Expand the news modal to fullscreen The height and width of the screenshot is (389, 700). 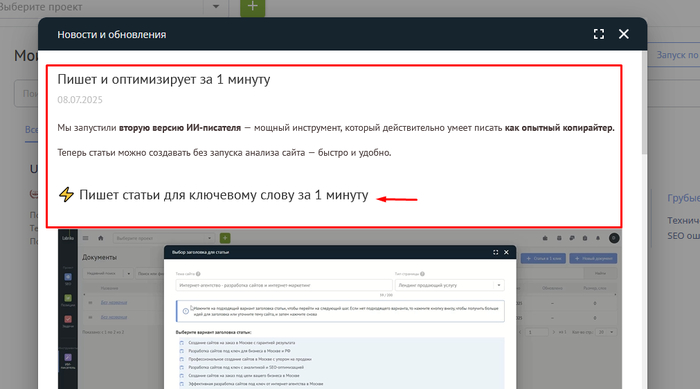click(x=599, y=34)
